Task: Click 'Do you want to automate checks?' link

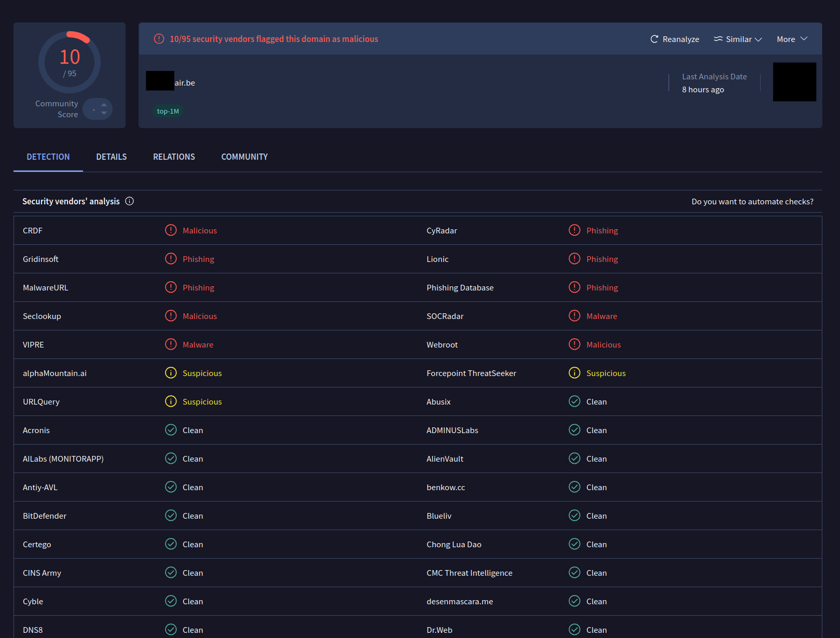Action: 752,202
